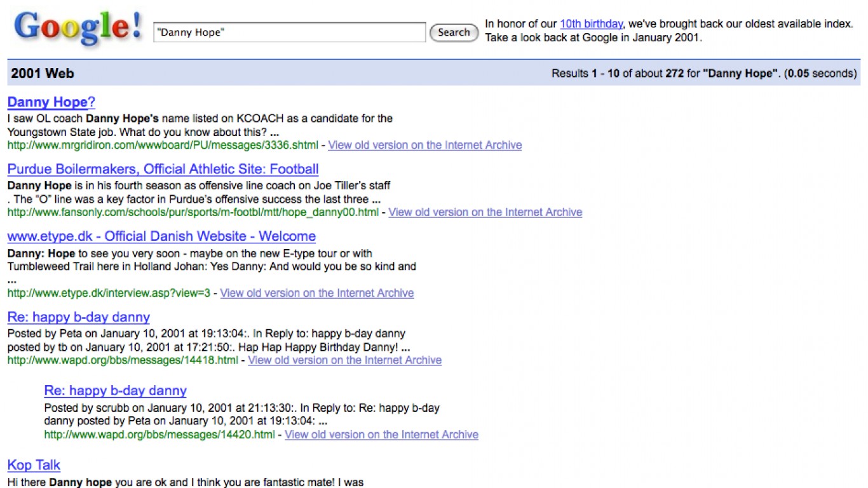
Task: Open the 10th birthday link
Action: [x=591, y=24]
